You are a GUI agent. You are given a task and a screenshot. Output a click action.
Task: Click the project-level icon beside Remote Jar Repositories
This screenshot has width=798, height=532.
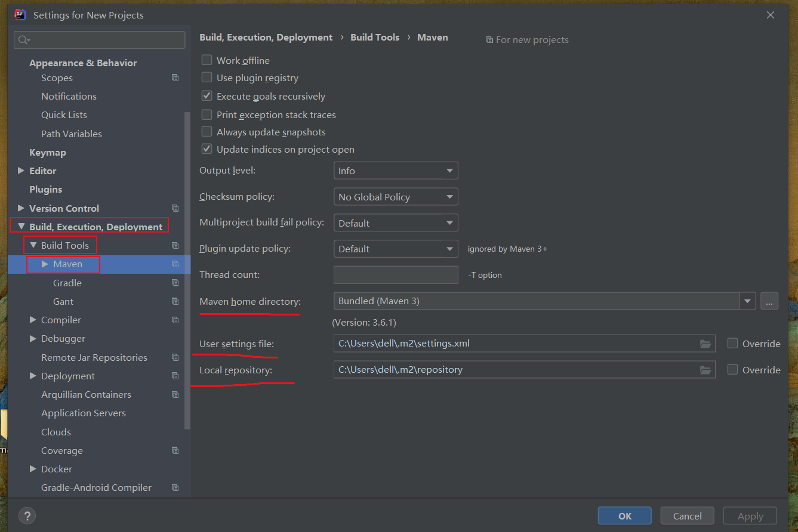coord(175,357)
